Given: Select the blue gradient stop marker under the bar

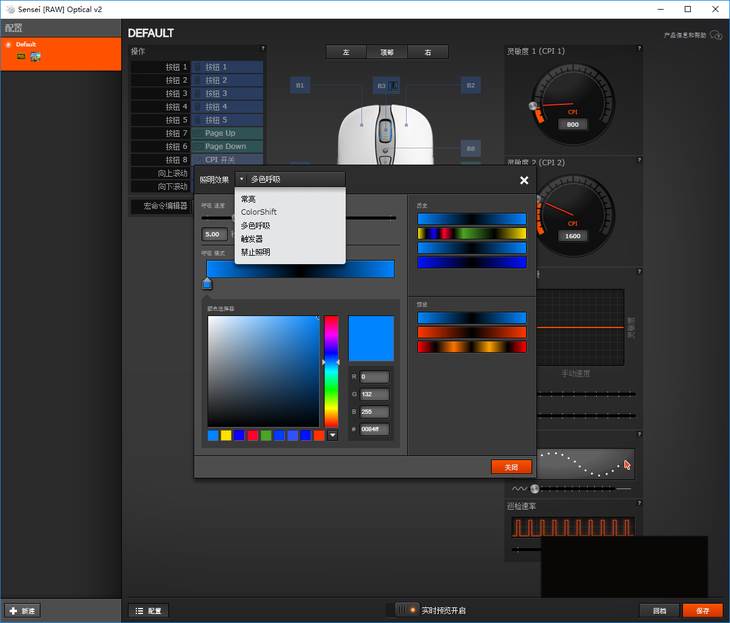Looking at the screenshot, I should pyautogui.click(x=207, y=284).
